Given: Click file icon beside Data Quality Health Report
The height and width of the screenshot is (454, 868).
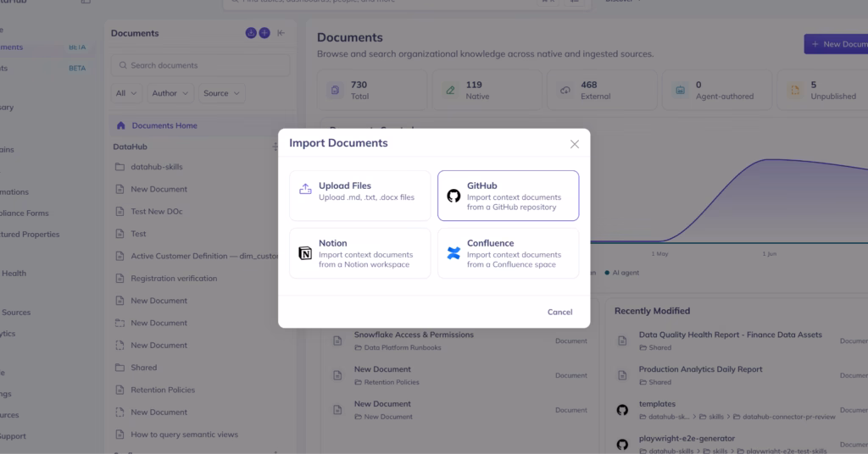Looking at the screenshot, I should [622, 340].
